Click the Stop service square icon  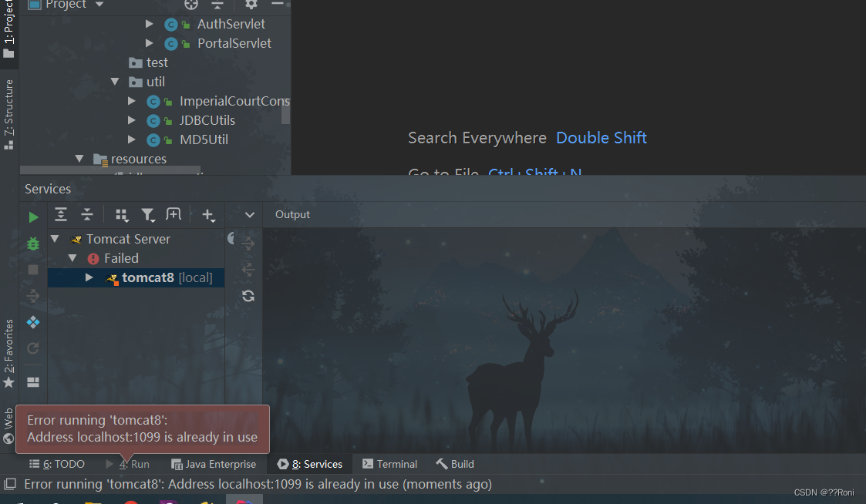[x=33, y=270]
